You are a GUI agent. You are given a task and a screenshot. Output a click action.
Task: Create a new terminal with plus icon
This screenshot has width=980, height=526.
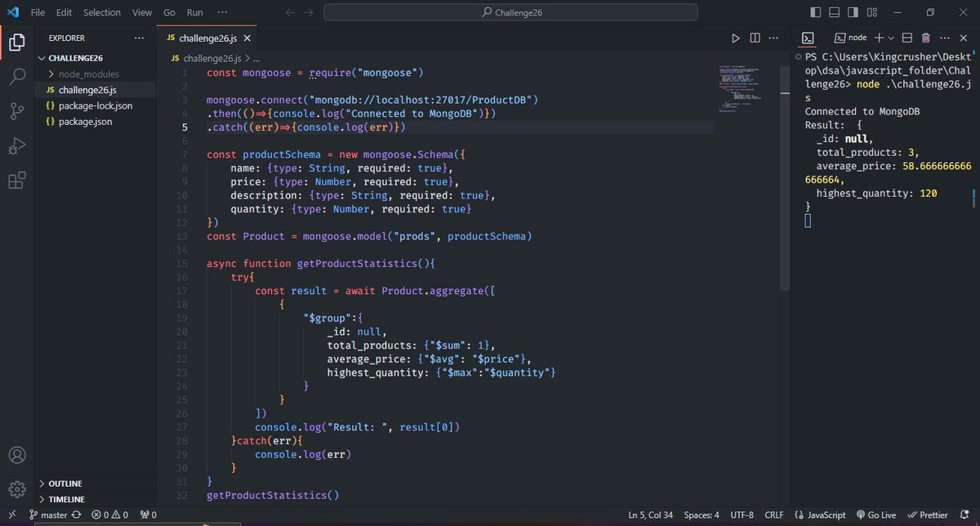pyautogui.click(x=879, y=38)
